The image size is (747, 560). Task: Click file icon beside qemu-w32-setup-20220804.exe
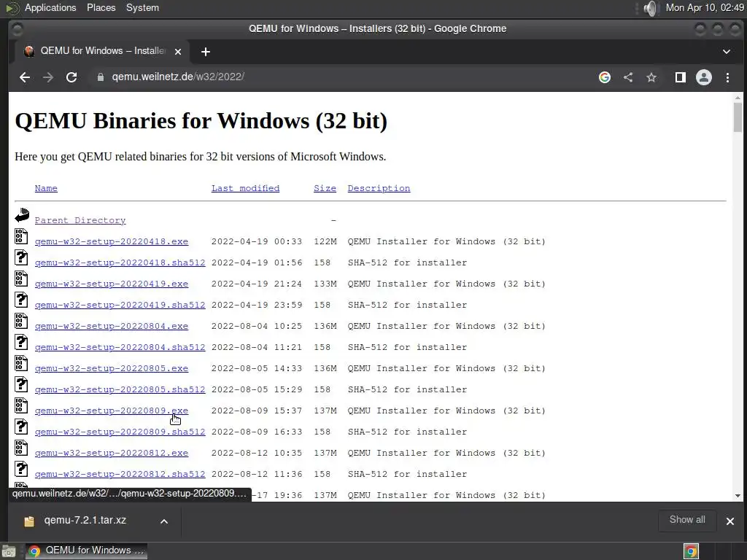(21, 321)
